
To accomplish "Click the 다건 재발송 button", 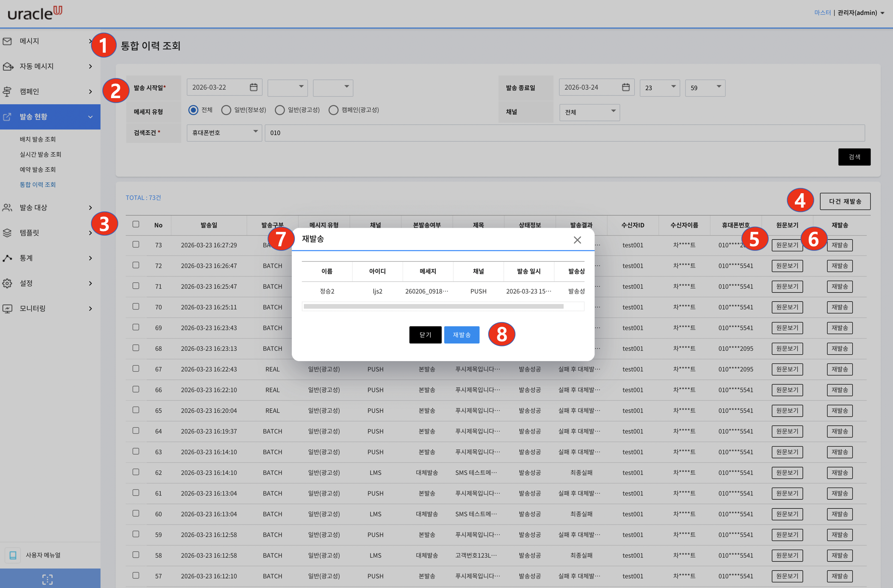I will click(x=845, y=201).
